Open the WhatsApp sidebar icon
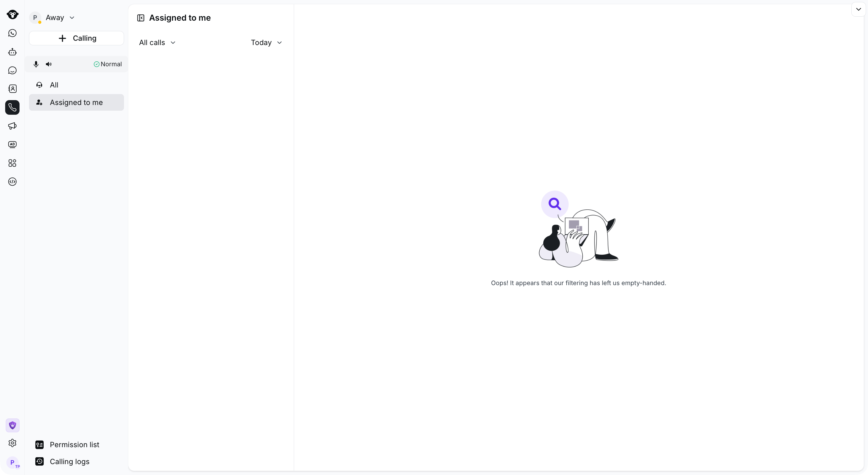The image size is (868, 475). click(x=12, y=33)
